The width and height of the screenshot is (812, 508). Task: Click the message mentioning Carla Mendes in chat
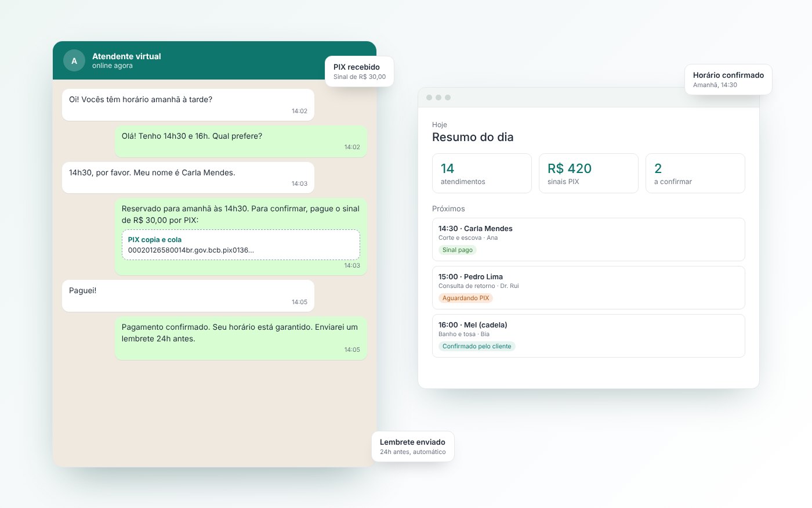click(x=188, y=178)
